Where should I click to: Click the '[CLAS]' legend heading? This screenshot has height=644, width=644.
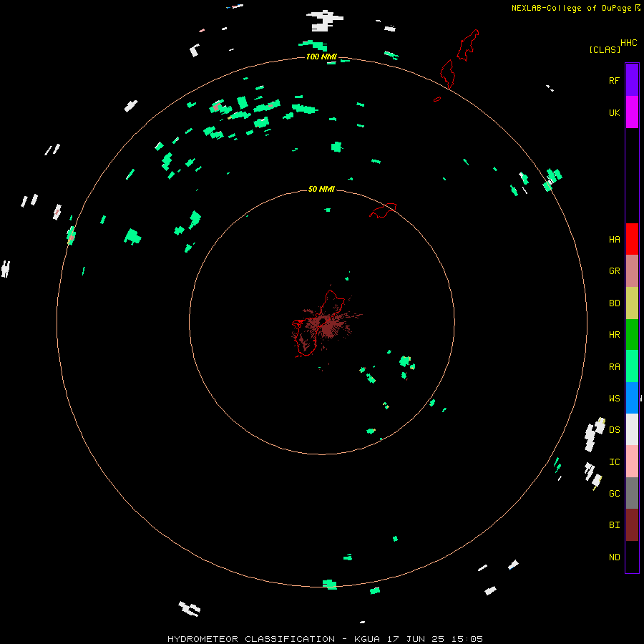click(605, 50)
